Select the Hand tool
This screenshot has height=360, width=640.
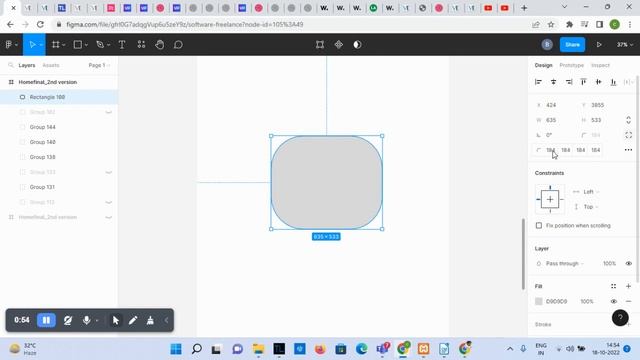click(x=160, y=44)
